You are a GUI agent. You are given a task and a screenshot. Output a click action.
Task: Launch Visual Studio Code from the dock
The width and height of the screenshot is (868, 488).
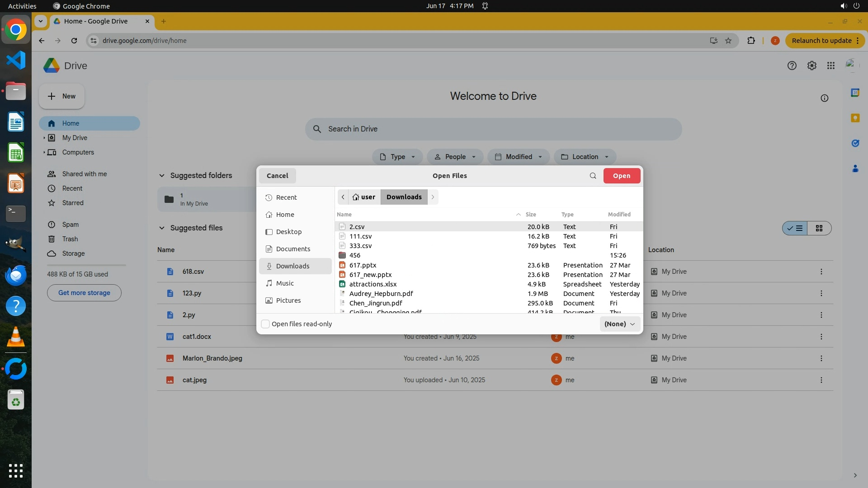coord(16,61)
